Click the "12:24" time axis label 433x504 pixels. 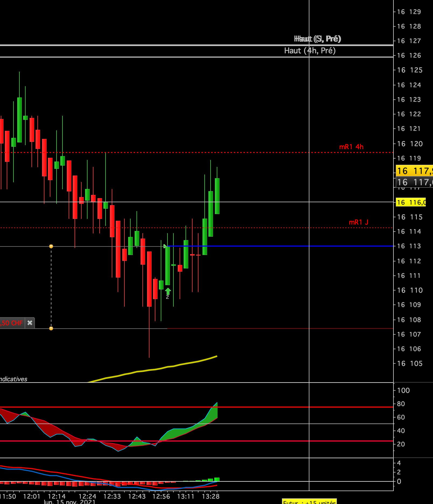point(88,496)
